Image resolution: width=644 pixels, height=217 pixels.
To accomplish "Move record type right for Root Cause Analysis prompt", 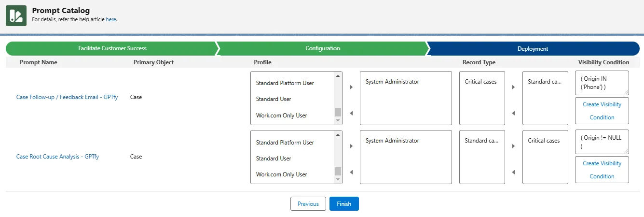I will (513, 146).
